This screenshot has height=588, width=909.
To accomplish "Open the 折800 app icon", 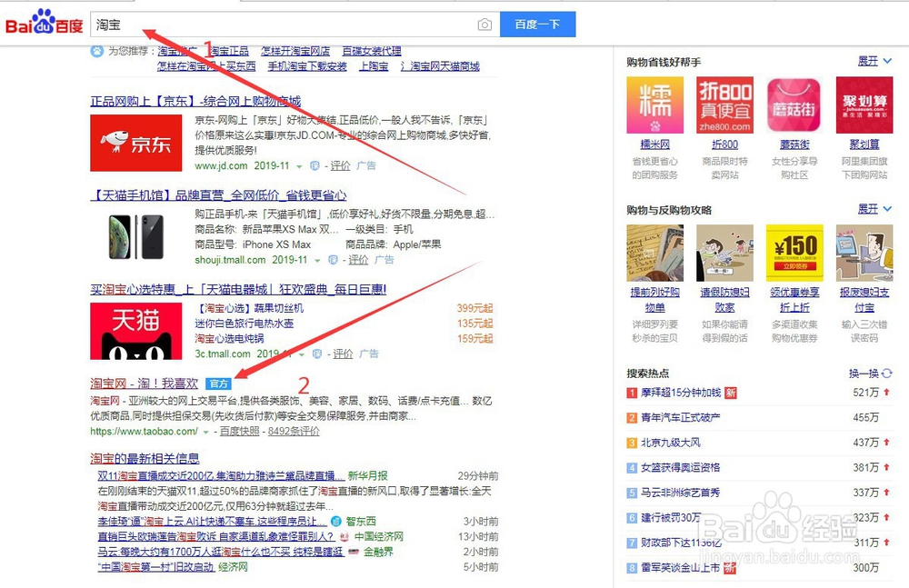I will coord(724,105).
